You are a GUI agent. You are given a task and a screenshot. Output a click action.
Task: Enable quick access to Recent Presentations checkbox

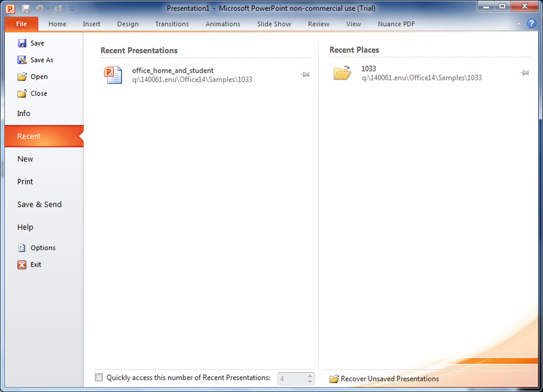[99, 378]
